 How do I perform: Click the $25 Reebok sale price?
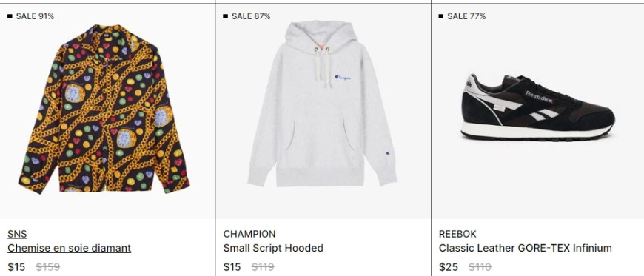click(449, 267)
